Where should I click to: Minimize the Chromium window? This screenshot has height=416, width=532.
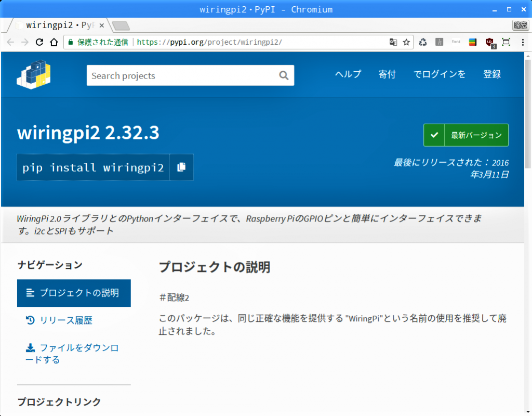tap(495, 10)
